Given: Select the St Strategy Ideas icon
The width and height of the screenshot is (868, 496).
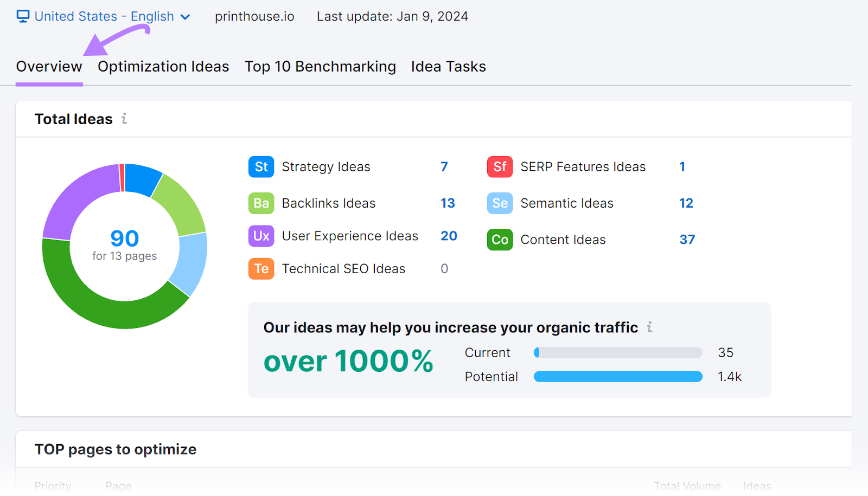Looking at the screenshot, I should (x=261, y=166).
